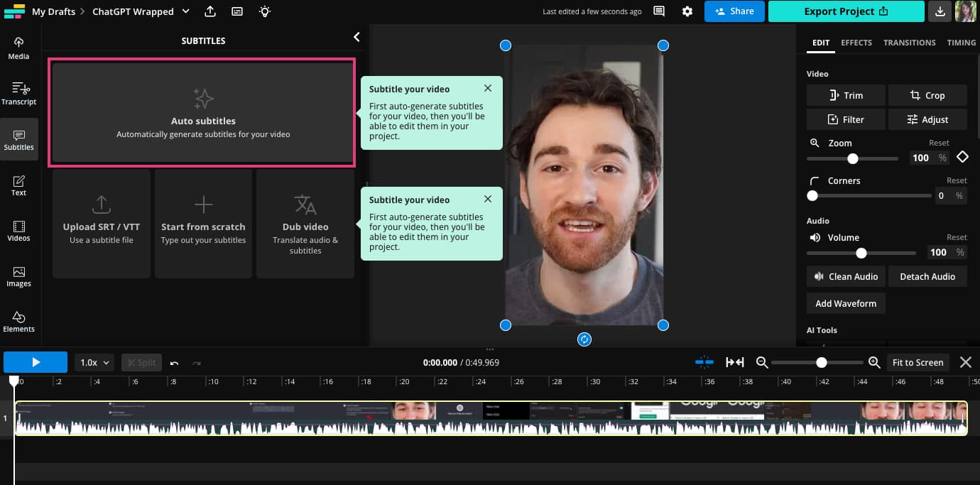Click the Zoom percentage input field
The image size is (980, 485).
click(x=930, y=158)
